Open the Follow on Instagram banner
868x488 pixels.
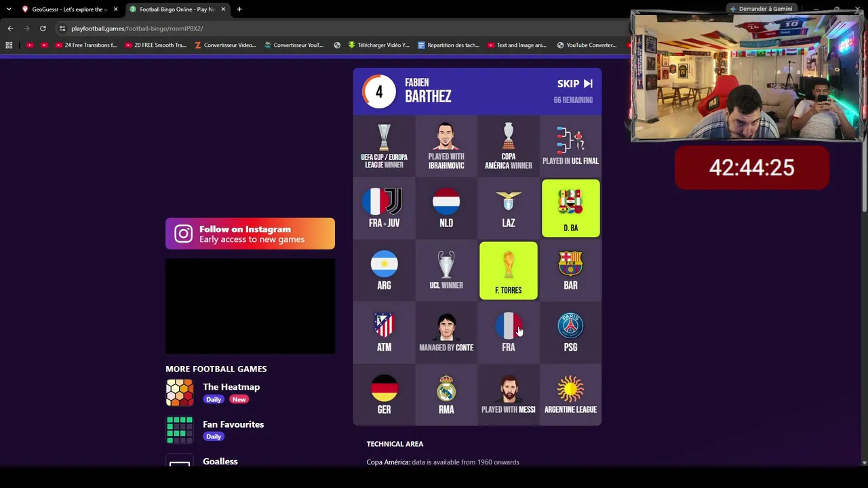click(x=250, y=234)
